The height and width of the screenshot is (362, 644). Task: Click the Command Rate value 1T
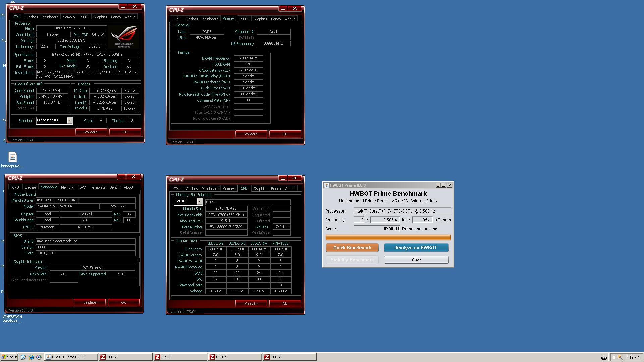pyautogui.click(x=248, y=100)
